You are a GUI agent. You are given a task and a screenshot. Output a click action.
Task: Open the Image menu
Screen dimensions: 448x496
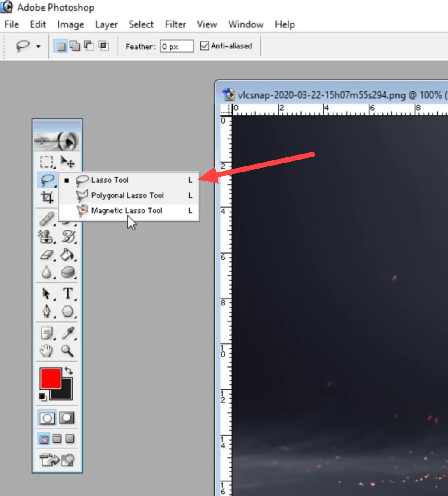coord(70,24)
